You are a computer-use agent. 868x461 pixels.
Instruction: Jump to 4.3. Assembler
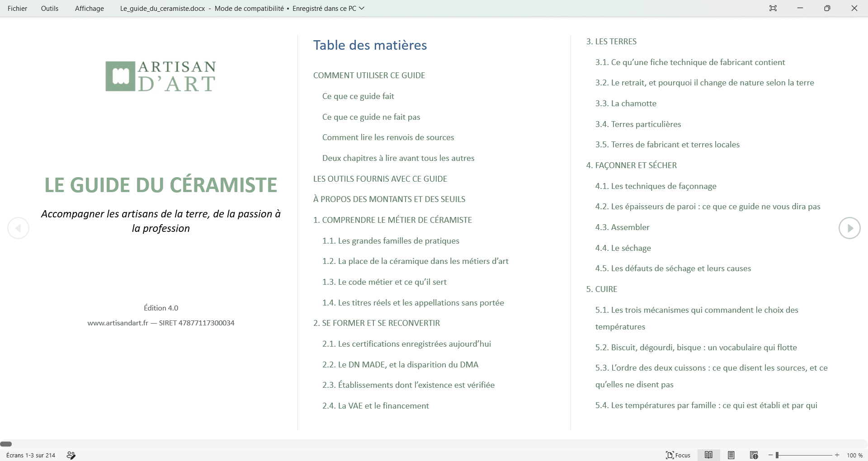[622, 227]
